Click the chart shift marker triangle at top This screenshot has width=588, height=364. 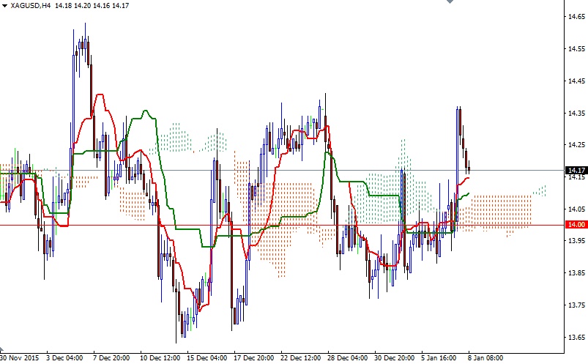(x=450, y=1)
